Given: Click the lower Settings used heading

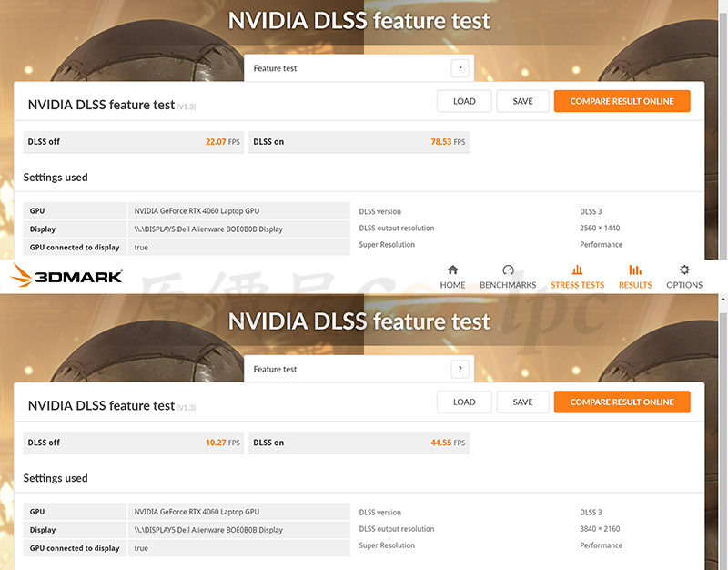Looking at the screenshot, I should click(56, 478).
